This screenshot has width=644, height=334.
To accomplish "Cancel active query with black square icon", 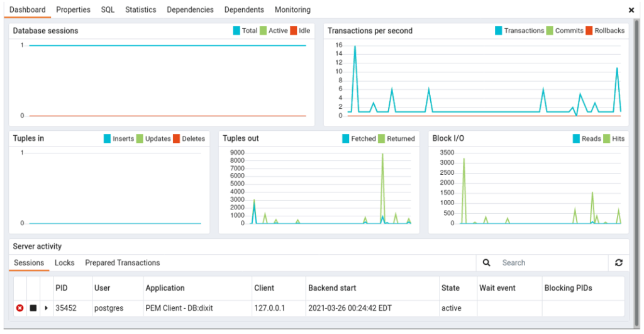I will click(x=33, y=308).
